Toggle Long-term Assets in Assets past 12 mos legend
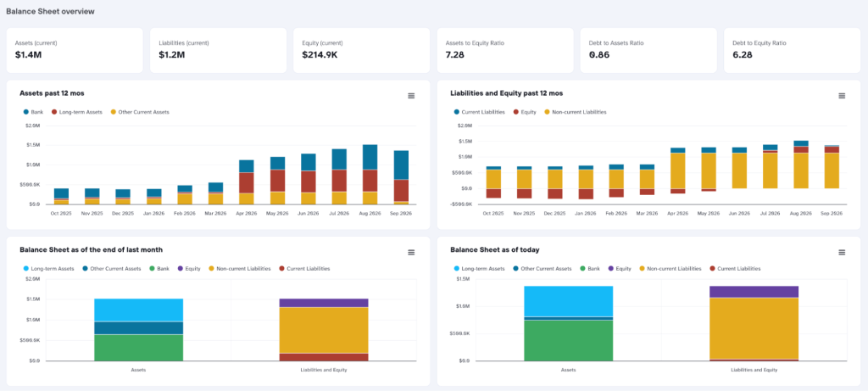 (76, 112)
